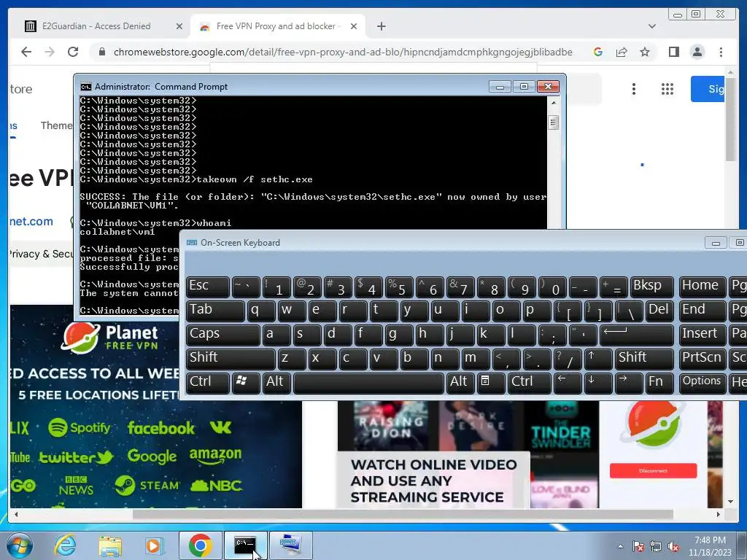Toggle the right Ctrl key
Image resolution: width=747 pixels, height=560 pixels.
point(529,382)
